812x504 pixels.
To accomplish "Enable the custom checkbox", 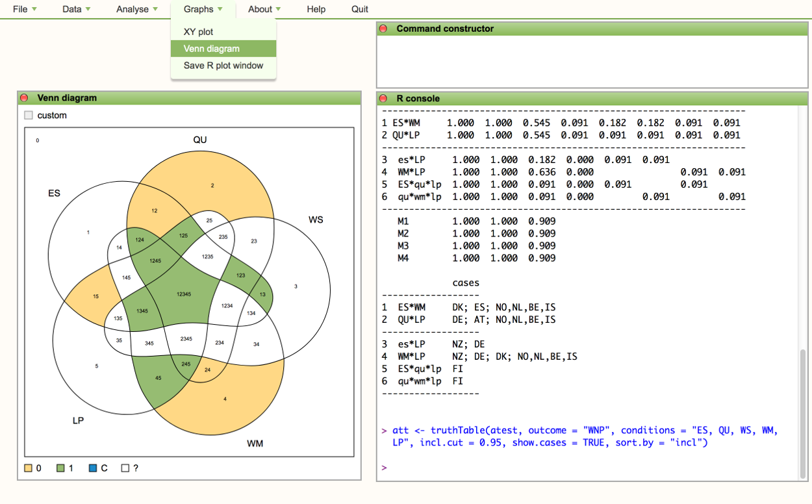I will 29,116.
